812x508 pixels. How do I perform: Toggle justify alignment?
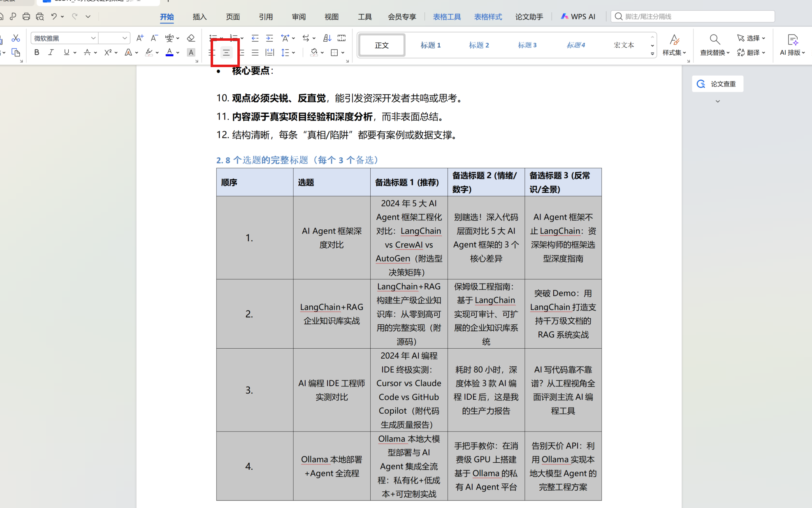click(x=255, y=52)
